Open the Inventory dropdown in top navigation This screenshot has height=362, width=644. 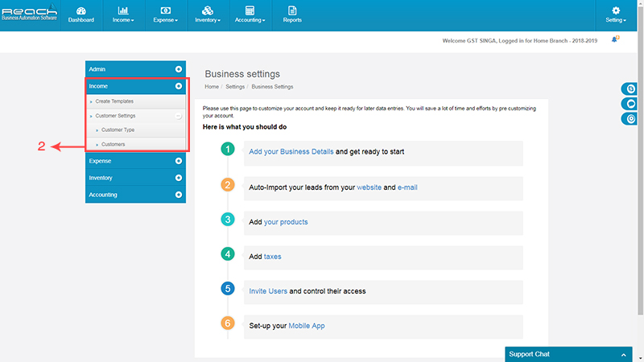[208, 15]
